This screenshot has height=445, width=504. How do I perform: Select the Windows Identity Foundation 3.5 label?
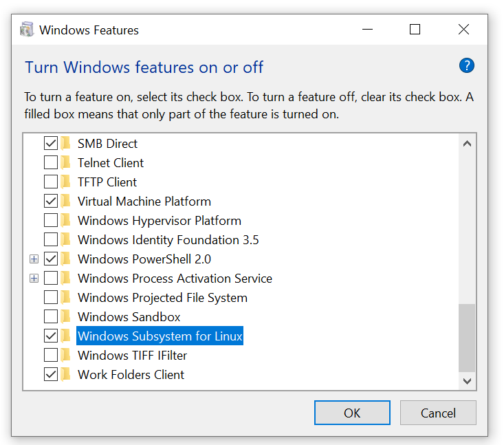point(168,240)
